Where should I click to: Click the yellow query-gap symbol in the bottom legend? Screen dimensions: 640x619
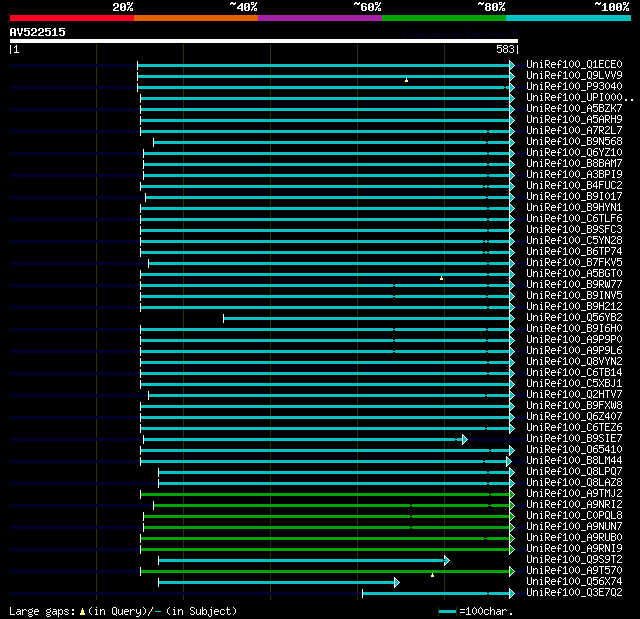click(x=82, y=611)
